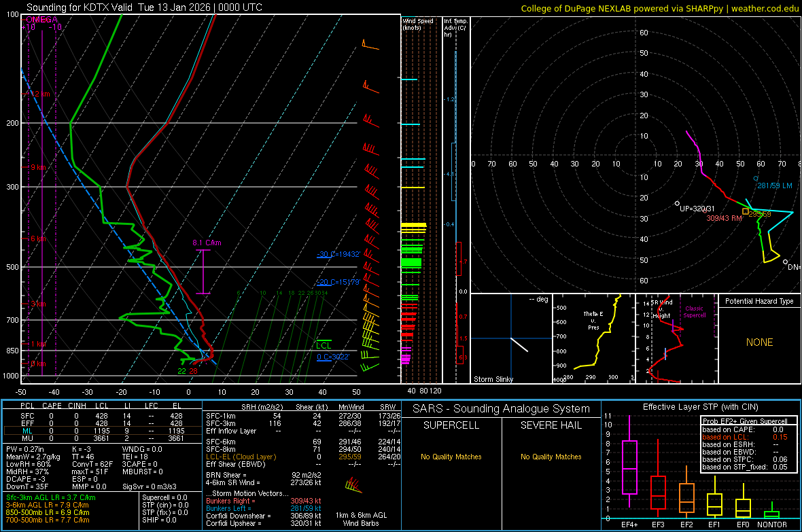Click the SUPERCELL column heading
802x532 pixels.
(451, 425)
